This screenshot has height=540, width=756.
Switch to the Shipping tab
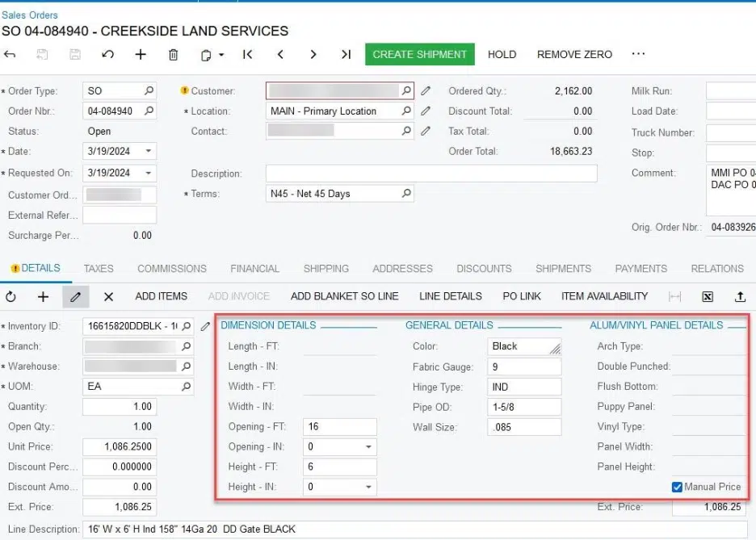[325, 269]
